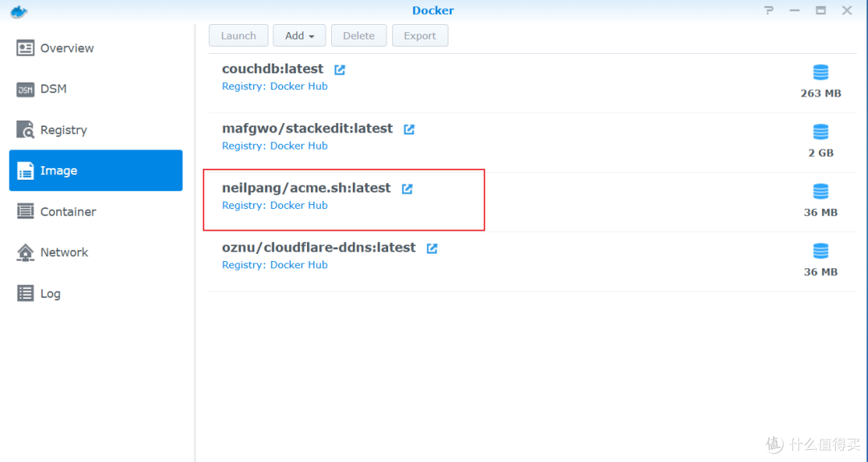
Task: View the Log section
Action: [x=96, y=293]
